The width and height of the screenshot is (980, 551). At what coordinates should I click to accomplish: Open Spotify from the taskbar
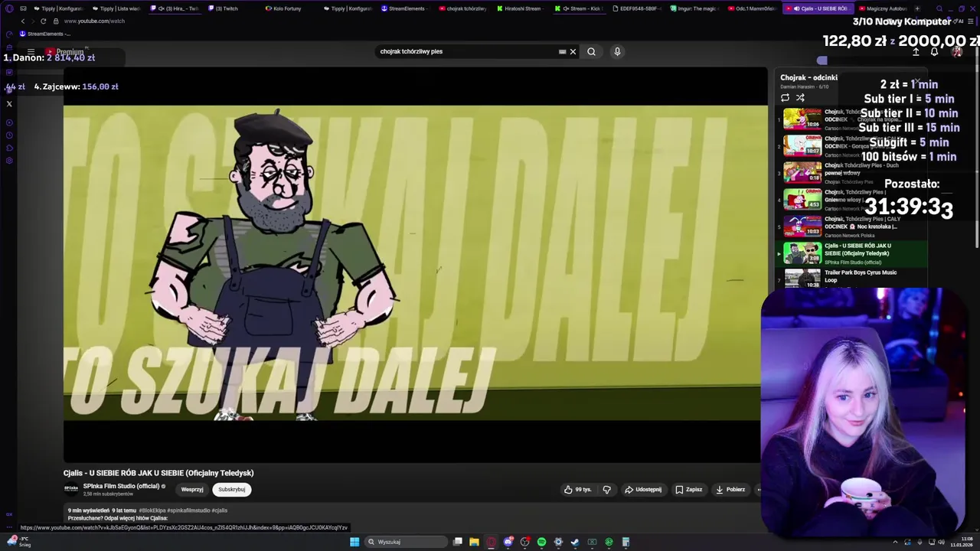point(541,542)
